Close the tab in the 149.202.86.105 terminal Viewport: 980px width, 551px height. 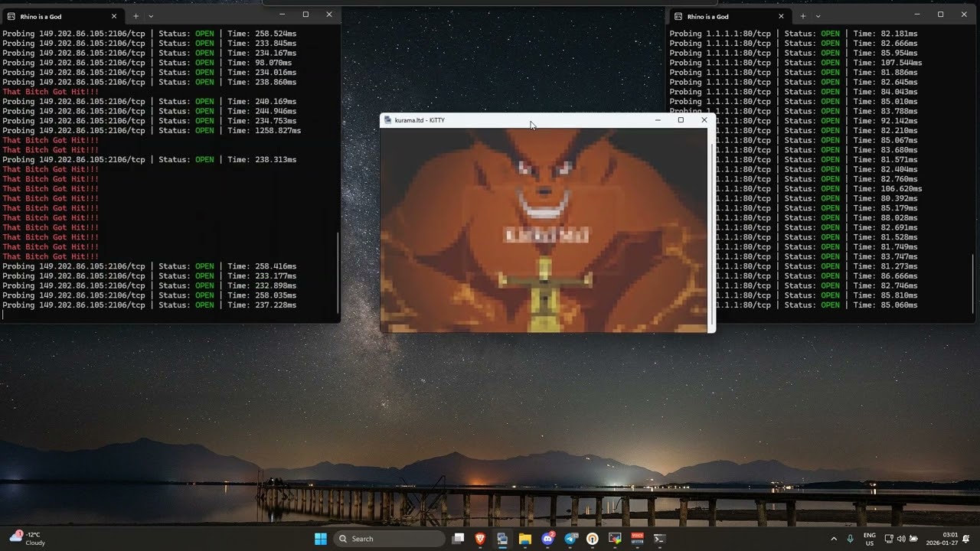[x=114, y=16]
